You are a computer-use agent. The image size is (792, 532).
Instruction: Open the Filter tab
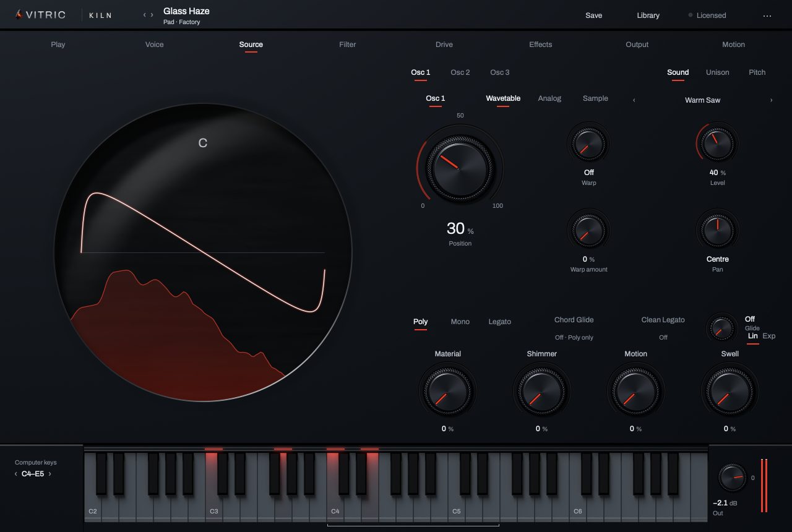[348, 45]
